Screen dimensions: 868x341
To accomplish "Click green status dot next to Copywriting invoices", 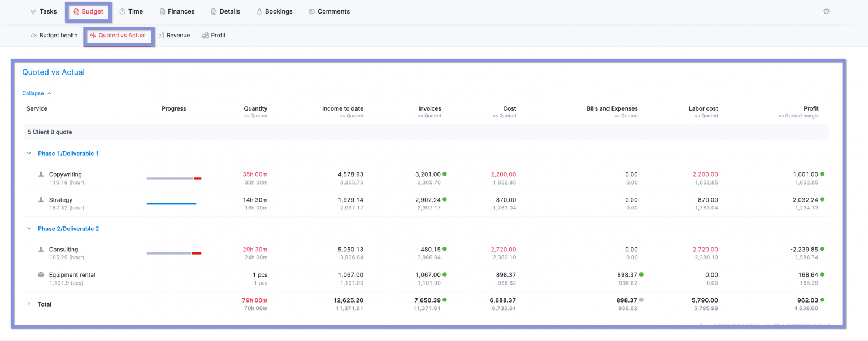I will pyautogui.click(x=445, y=174).
